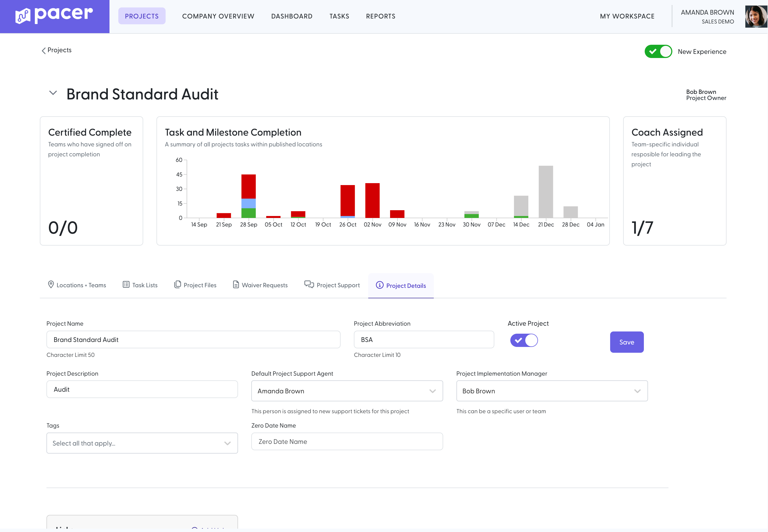Screen dimensions: 768x532
Task: Turn off the New Experience toggle
Action: point(658,51)
